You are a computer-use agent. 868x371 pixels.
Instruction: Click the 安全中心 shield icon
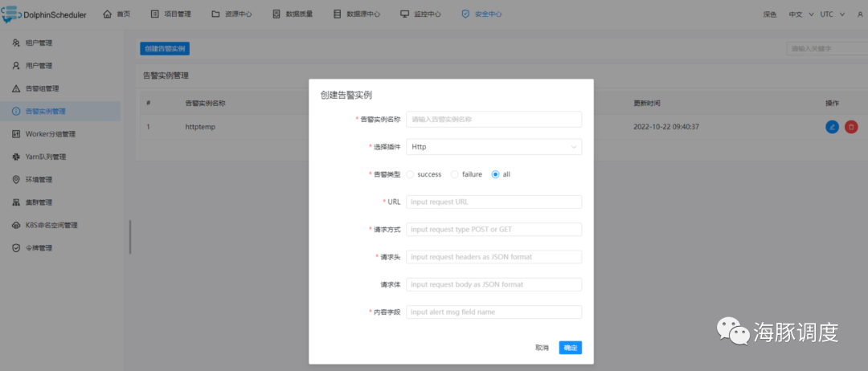click(x=465, y=14)
